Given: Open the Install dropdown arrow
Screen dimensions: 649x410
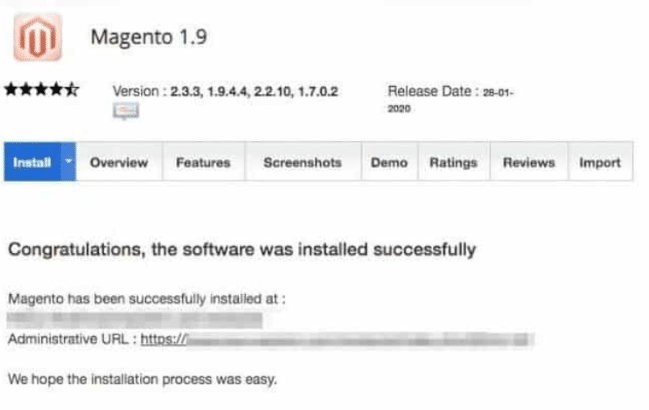Looking at the screenshot, I should [x=69, y=161].
